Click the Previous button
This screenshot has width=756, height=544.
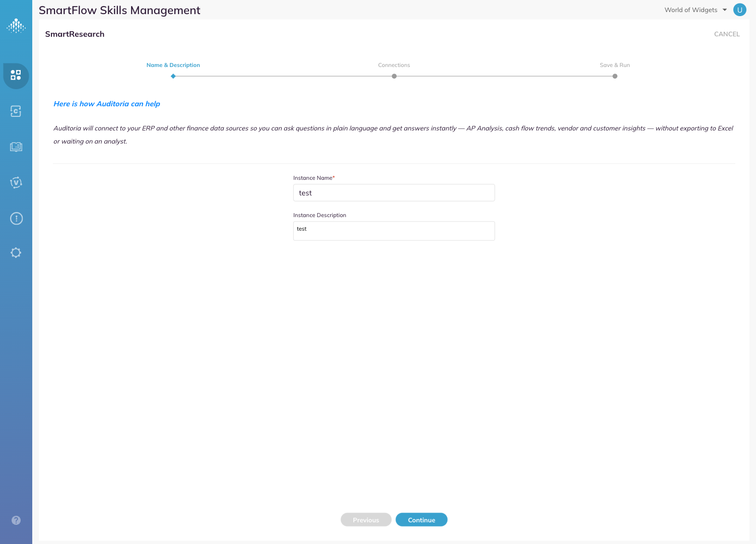[x=366, y=520]
